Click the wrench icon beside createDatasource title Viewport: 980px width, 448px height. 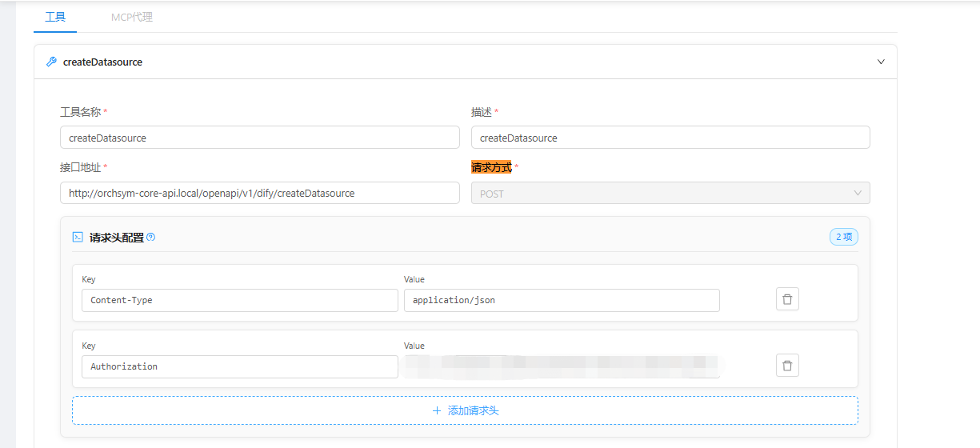tap(51, 62)
